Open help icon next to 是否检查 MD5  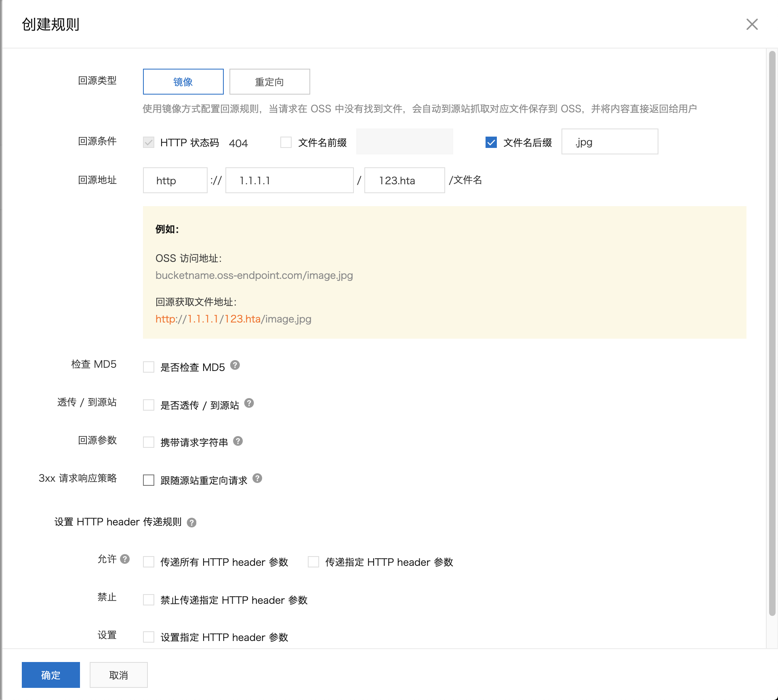click(235, 365)
